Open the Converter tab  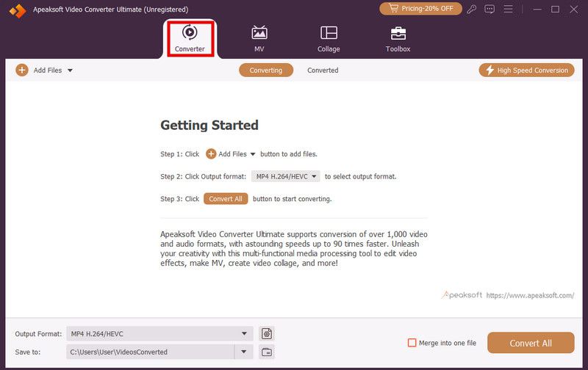point(190,39)
